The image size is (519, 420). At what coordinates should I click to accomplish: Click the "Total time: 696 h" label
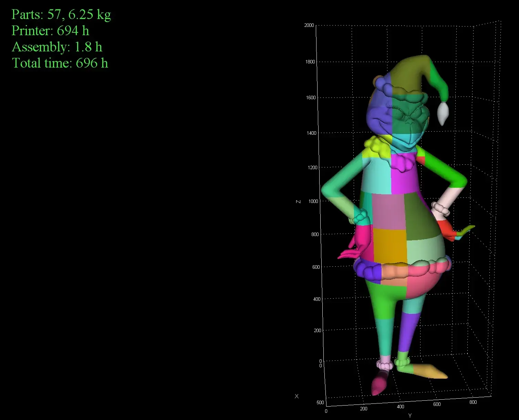[60, 63]
